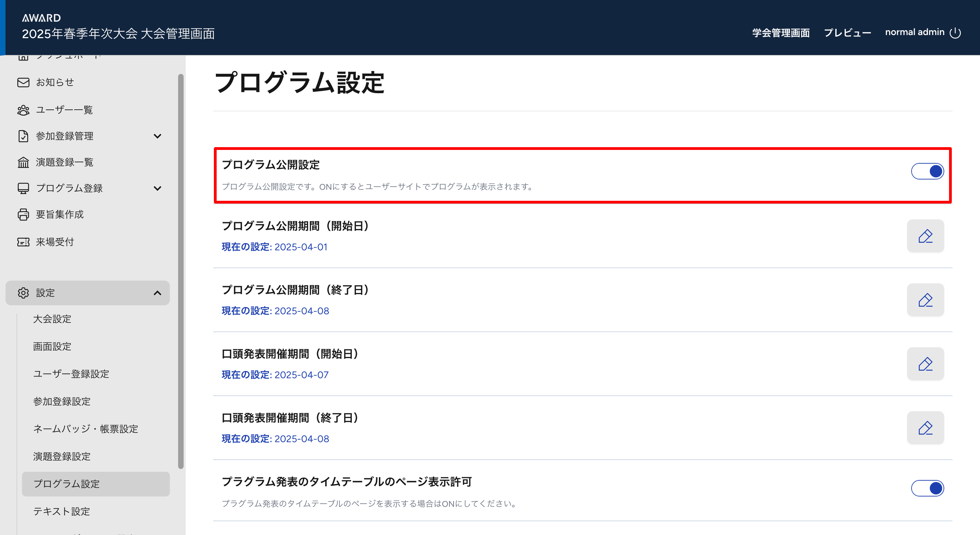Toggle プログラム公開設定 switch off
The height and width of the screenshot is (535, 980).
pos(927,171)
